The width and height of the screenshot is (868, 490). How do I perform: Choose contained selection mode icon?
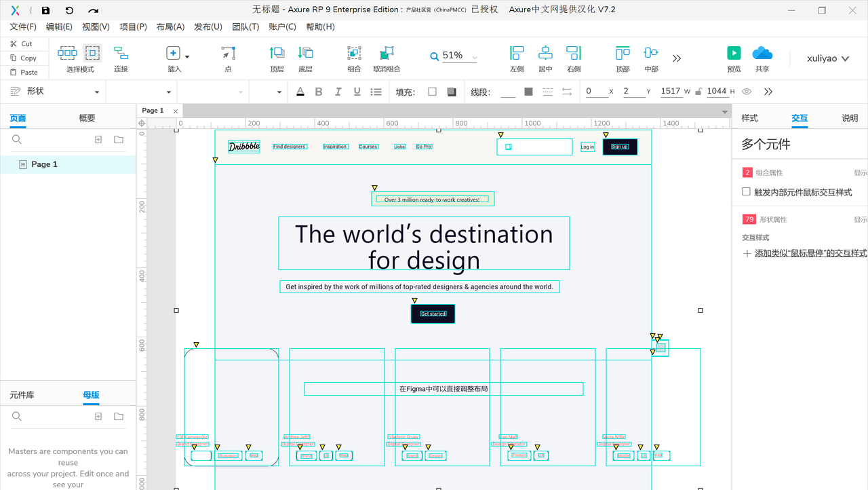click(92, 53)
